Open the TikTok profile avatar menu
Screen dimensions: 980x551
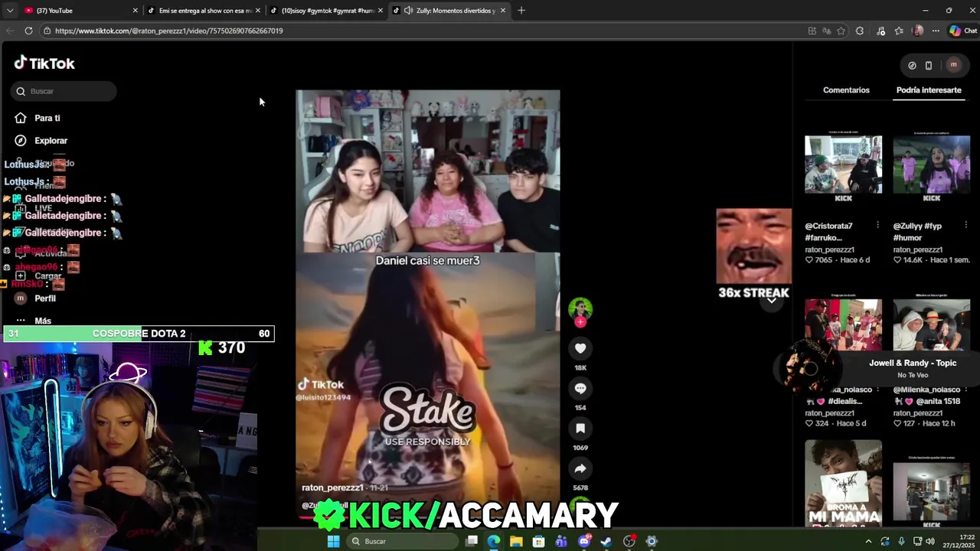pyautogui.click(x=953, y=65)
